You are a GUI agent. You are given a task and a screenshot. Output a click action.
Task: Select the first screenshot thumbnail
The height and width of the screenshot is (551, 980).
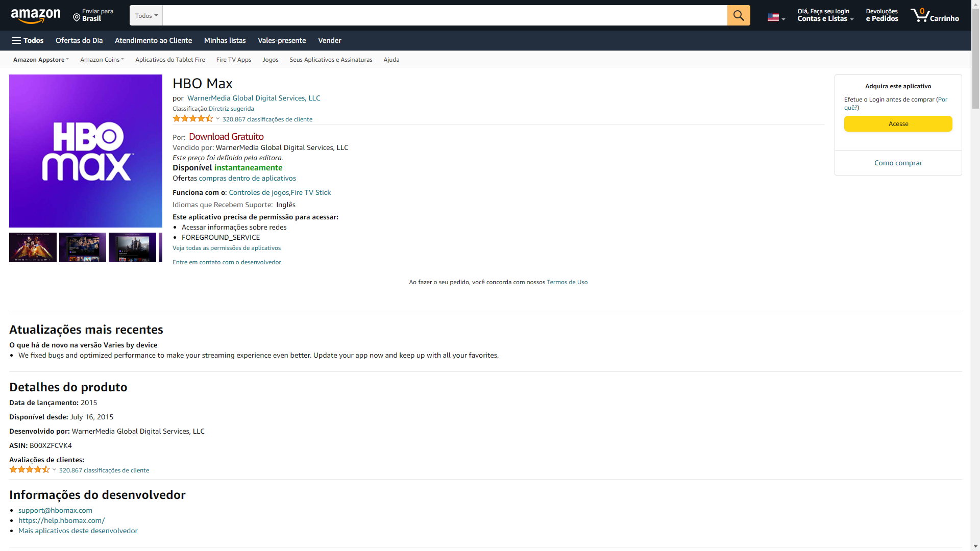click(x=33, y=247)
